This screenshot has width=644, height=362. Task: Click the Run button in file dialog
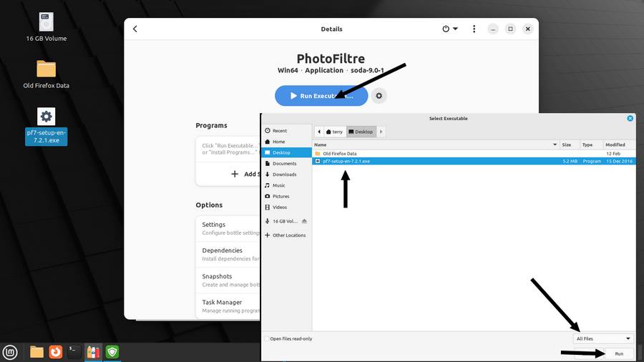618,353
